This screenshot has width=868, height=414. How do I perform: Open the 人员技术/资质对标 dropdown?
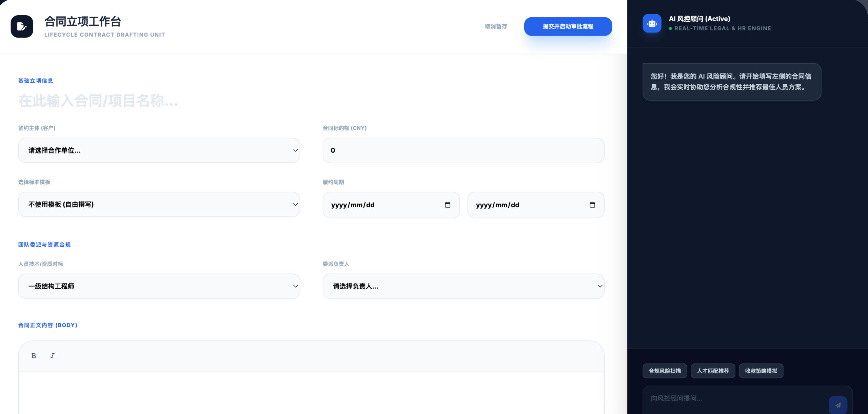159,286
